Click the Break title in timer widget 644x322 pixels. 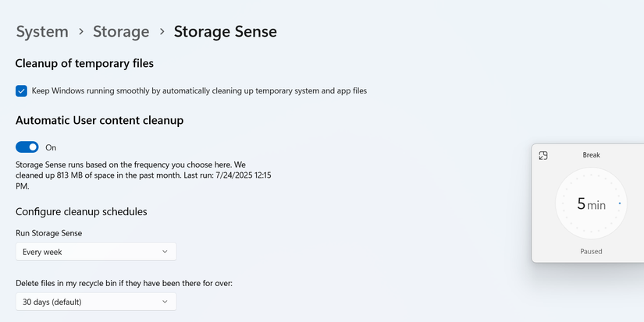point(591,155)
